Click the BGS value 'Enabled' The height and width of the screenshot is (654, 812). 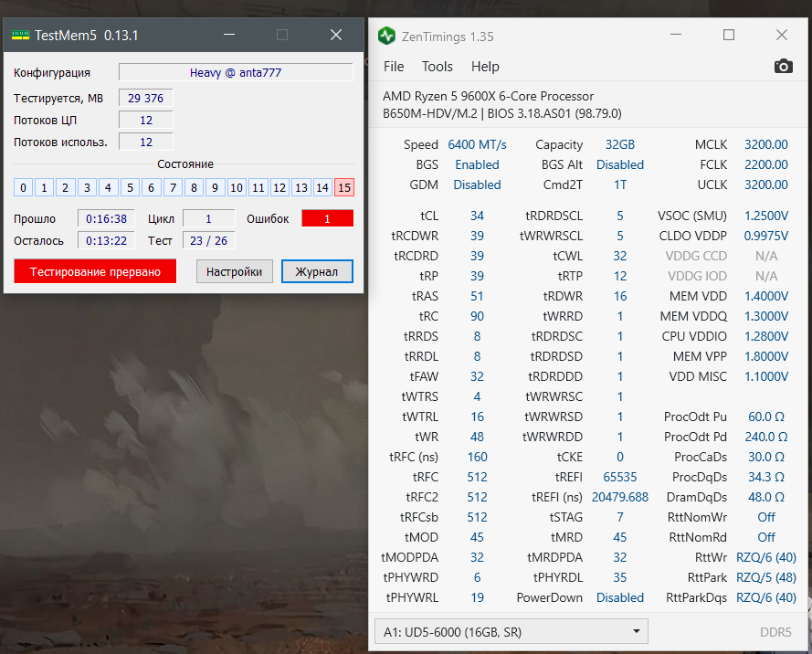point(477,164)
